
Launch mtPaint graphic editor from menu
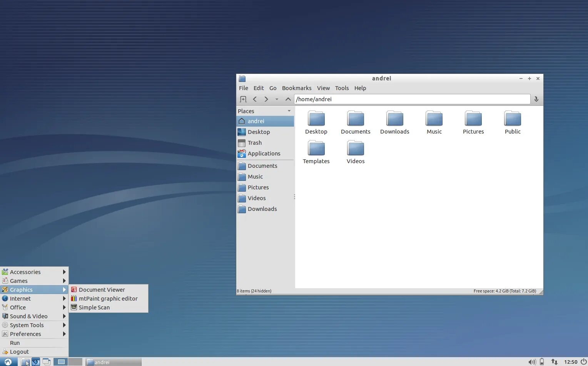[108, 299]
